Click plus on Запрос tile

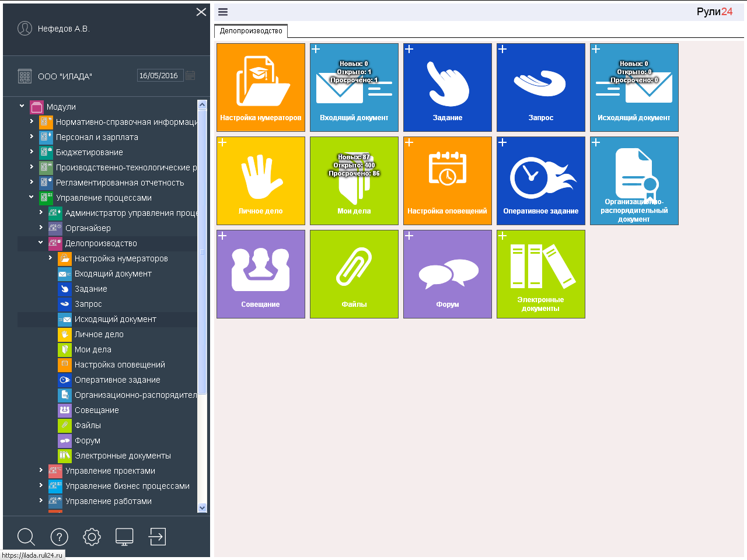point(502,49)
